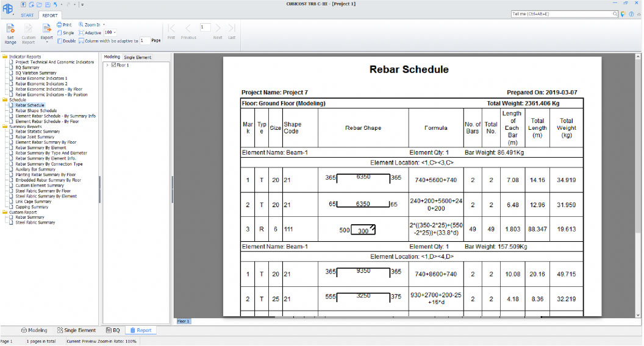The image size is (644, 346).
Task: Click the Tell me search field
Action: pyautogui.click(x=561, y=13)
